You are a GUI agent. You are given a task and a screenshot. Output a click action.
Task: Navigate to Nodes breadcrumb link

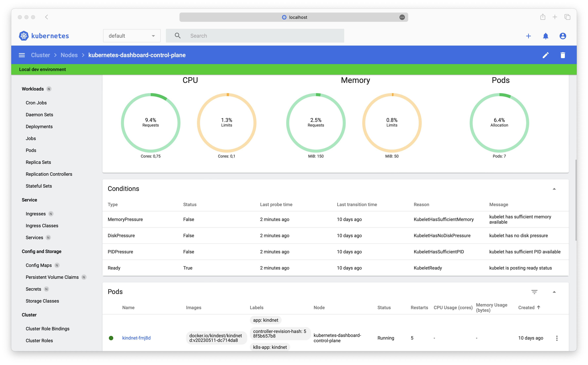point(69,55)
